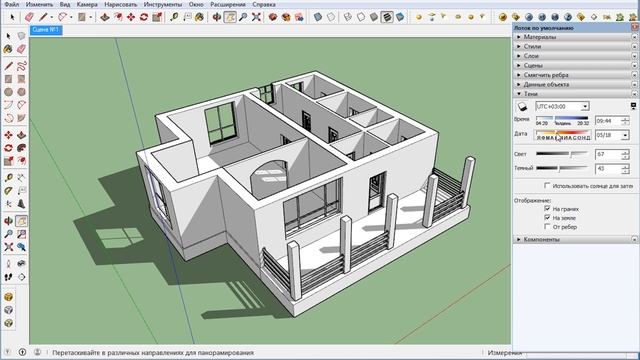The height and width of the screenshot is (360, 640).
Task: Select the Look Around tool
Action: tap(22, 264)
